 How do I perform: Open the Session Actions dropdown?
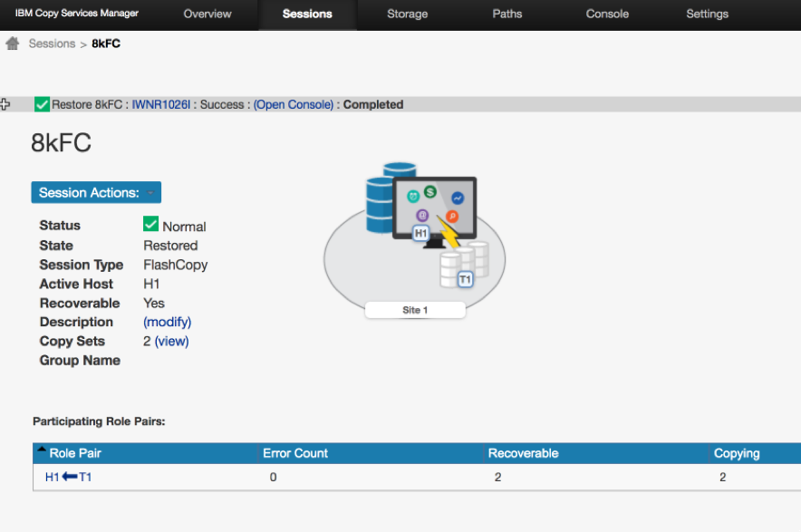point(96,193)
